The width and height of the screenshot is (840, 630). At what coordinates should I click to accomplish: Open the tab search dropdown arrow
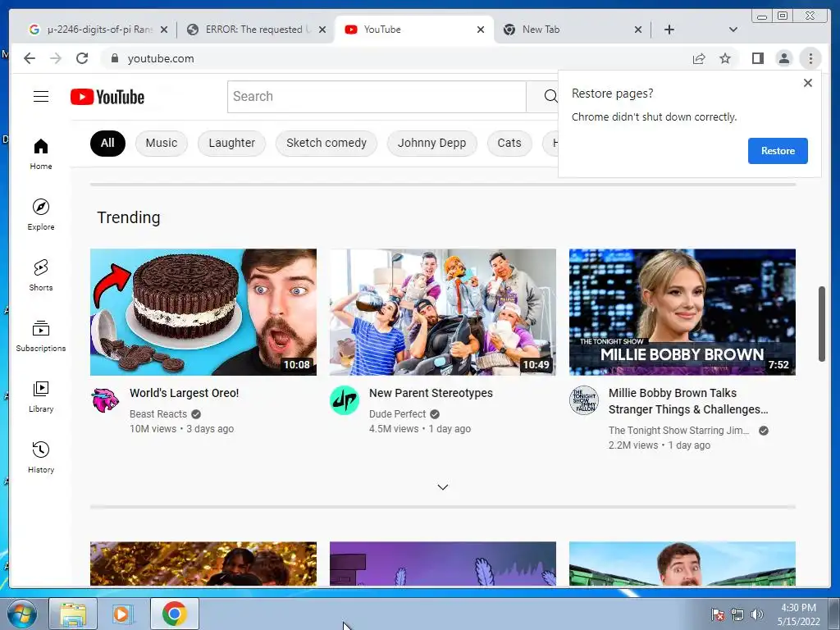click(733, 30)
